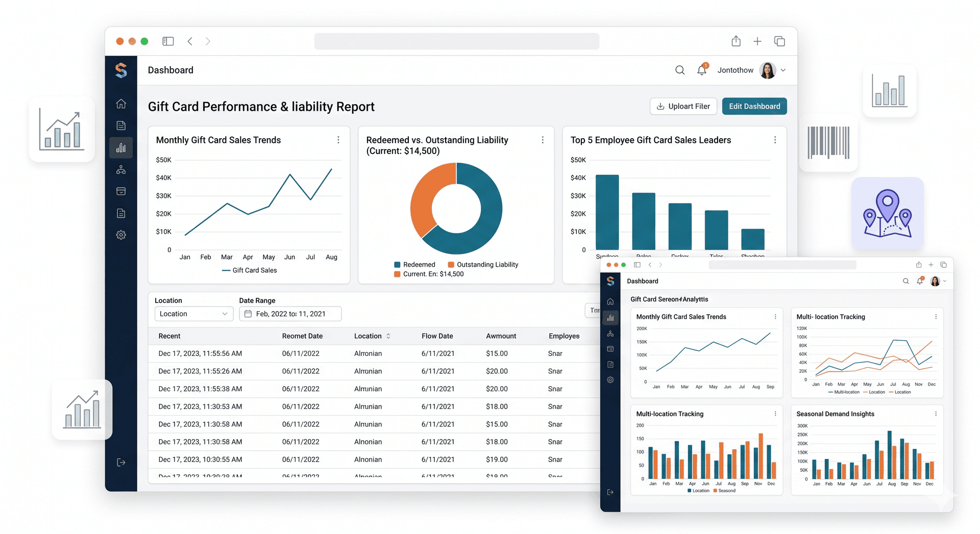Screen dimensions: 980x534
Task: Click the address bar in main browser window
Action: pos(457,41)
